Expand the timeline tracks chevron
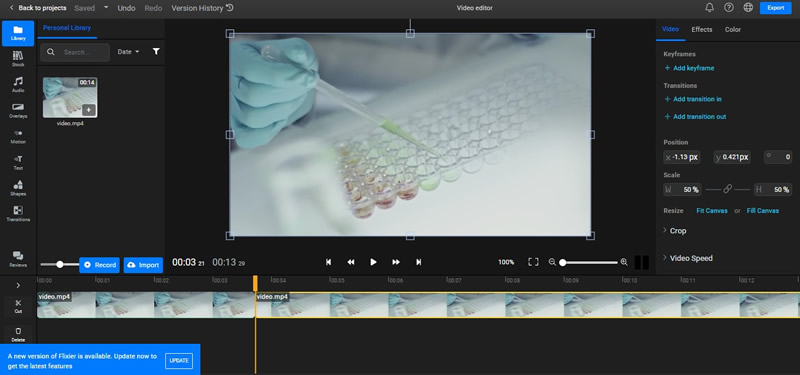This screenshot has width=800, height=375. (18, 285)
